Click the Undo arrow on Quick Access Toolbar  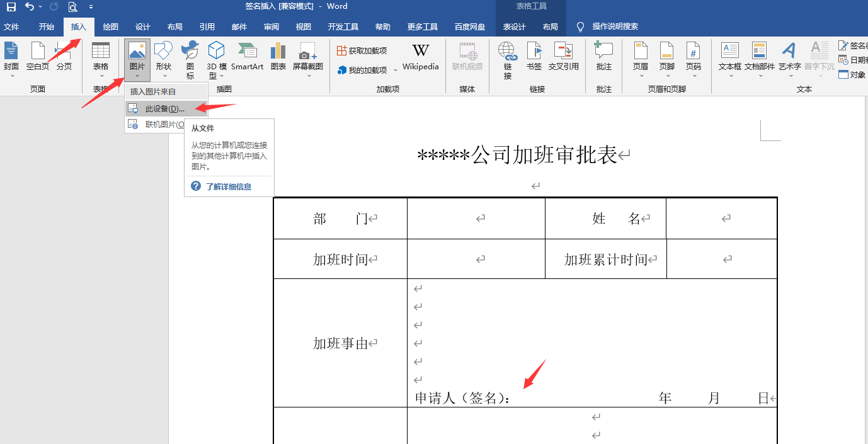click(x=30, y=6)
